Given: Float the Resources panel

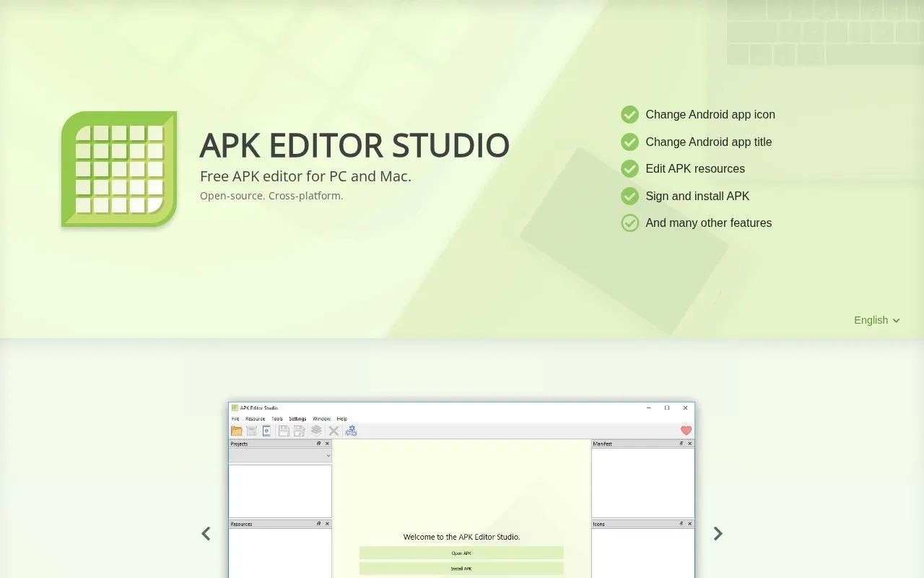Looking at the screenshot, I should pos(319,524).
